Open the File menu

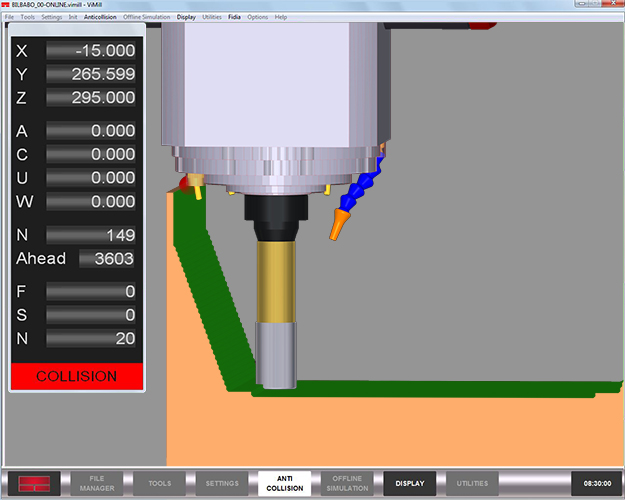(9, 17)
